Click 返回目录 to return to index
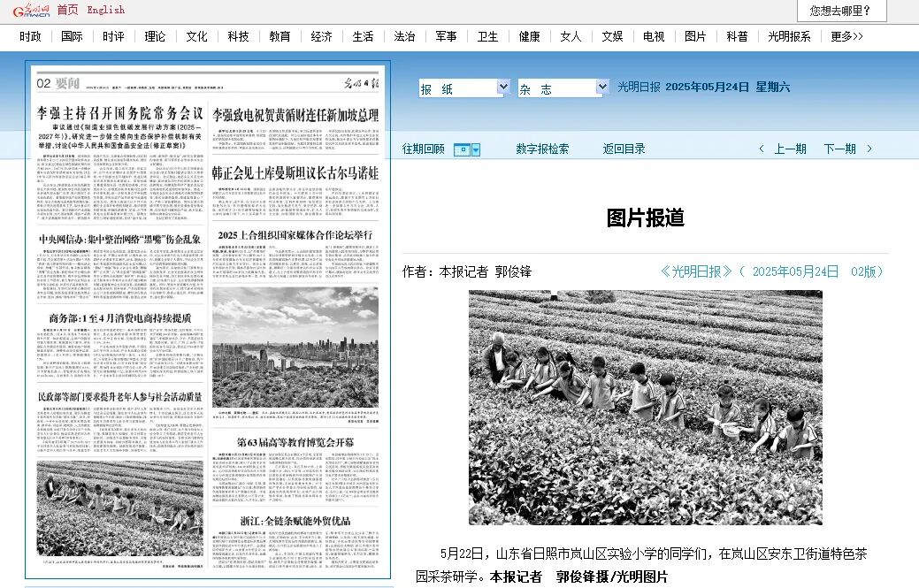The width and height of the screenshot is (919, 588). (624, 149)
